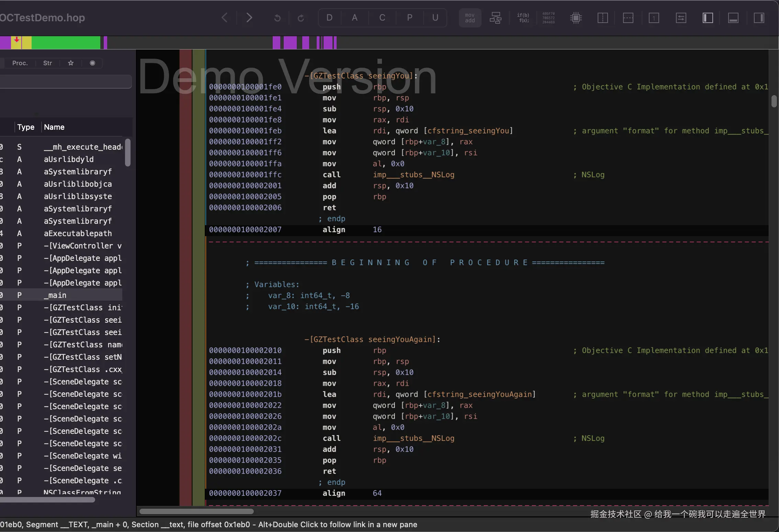Select -[GZTestClass setN procedure in list

tap(82, 357)
